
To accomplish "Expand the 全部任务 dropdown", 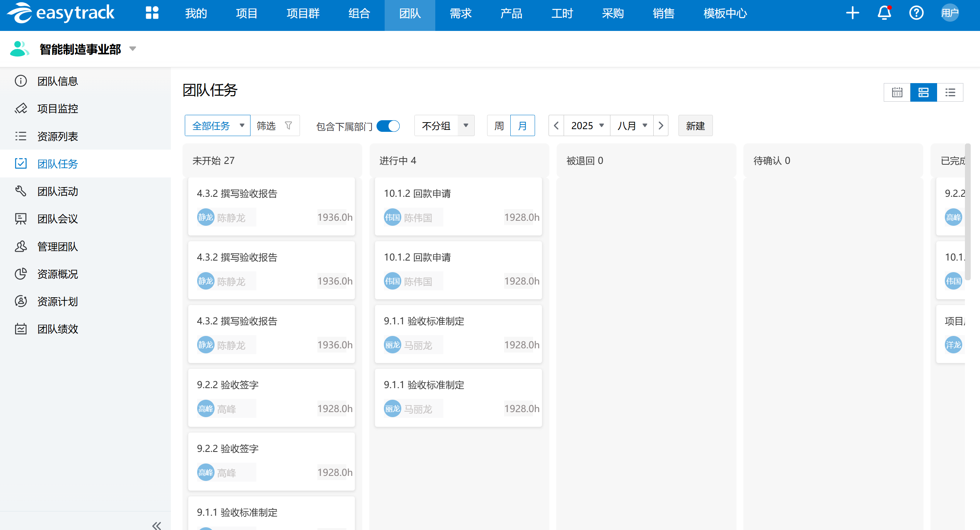I will point(218,126).
